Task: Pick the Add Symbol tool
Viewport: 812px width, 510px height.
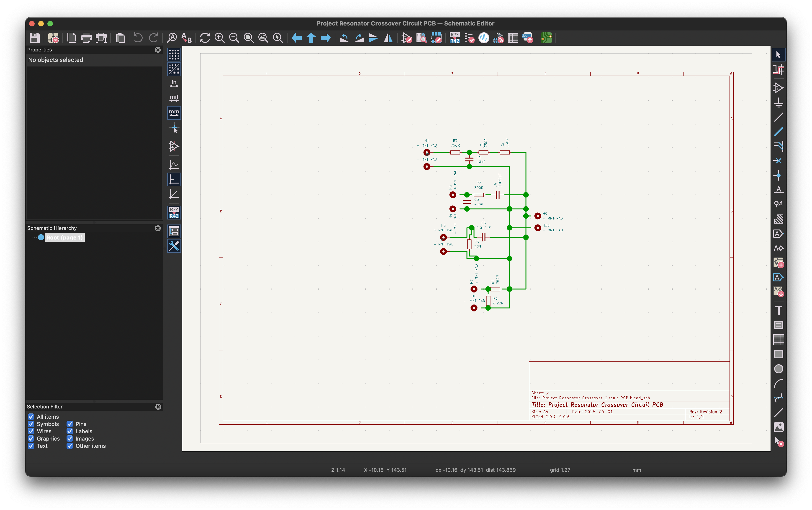Action: coord(779,88)
